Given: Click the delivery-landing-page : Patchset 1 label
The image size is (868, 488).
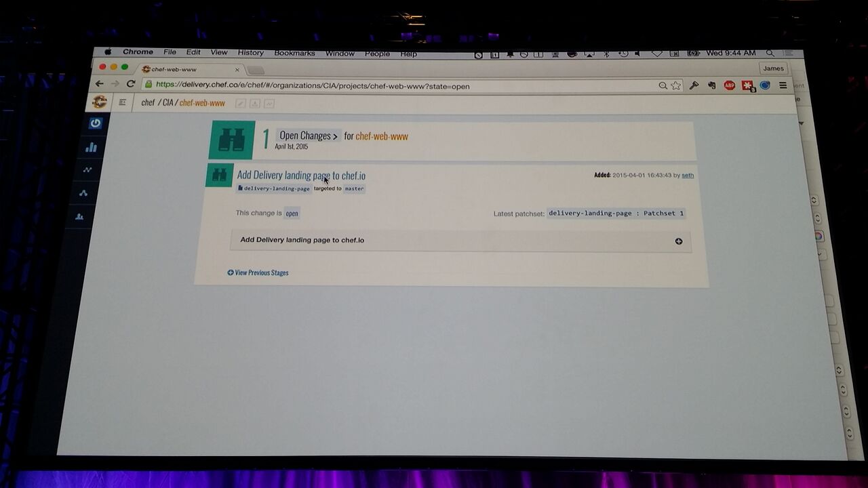Looking at the screenshot, I should click(x=616, y=213).
